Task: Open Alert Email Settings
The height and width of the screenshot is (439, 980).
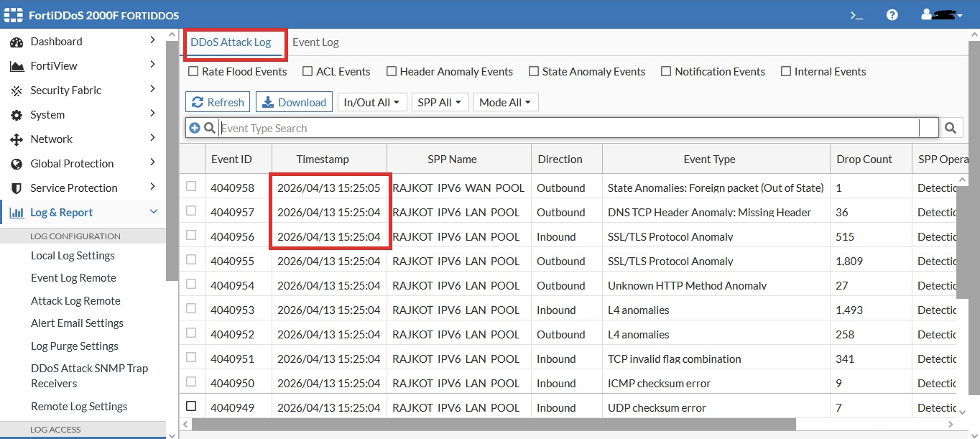Action: (77, 323)
